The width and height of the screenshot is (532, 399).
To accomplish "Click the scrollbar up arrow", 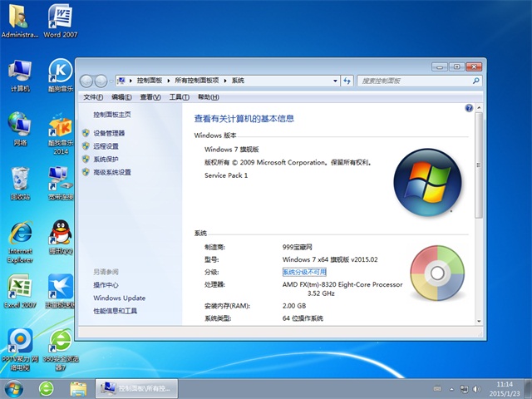I will pyautogui.click(x=479, y=108).
